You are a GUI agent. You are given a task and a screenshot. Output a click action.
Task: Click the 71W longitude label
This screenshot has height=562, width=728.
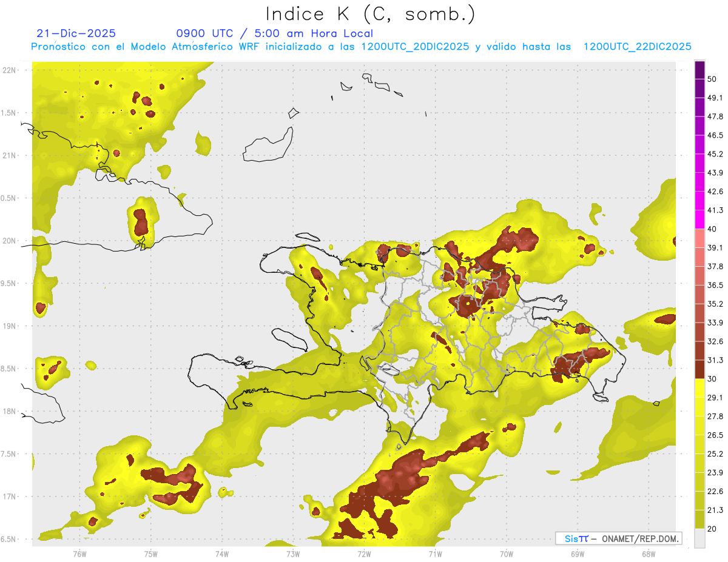point(435,554)
